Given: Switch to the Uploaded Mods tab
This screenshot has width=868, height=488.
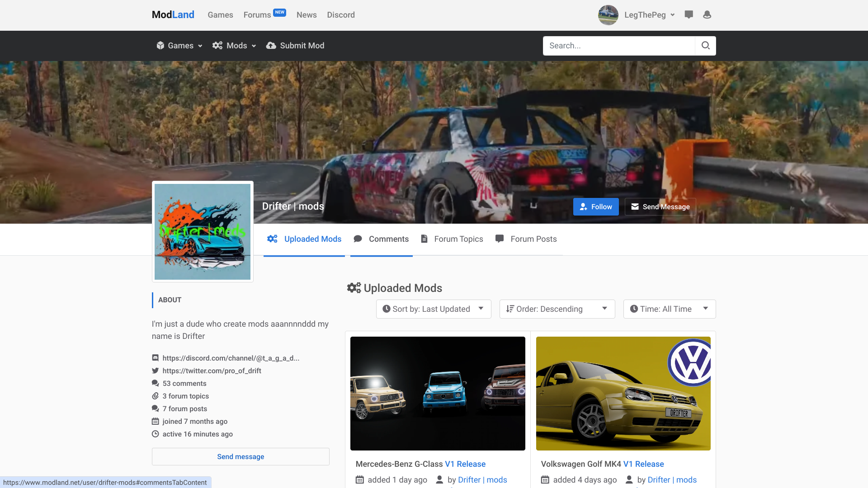Looking at the screenshot, I should 304,239.
